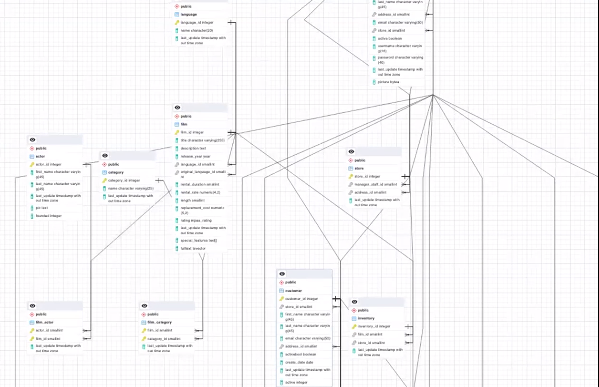Click the table icon beside the category name
599x387 pixels.
tap(104, 172)
